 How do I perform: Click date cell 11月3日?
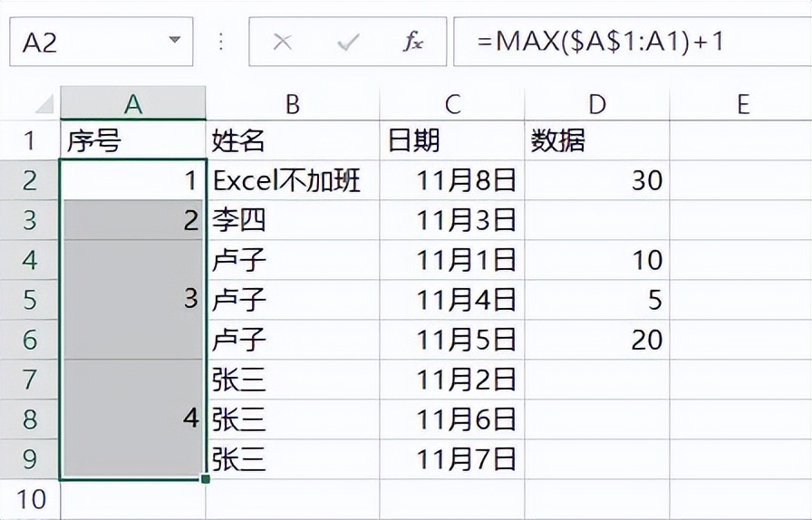click(x=452, y=220)
